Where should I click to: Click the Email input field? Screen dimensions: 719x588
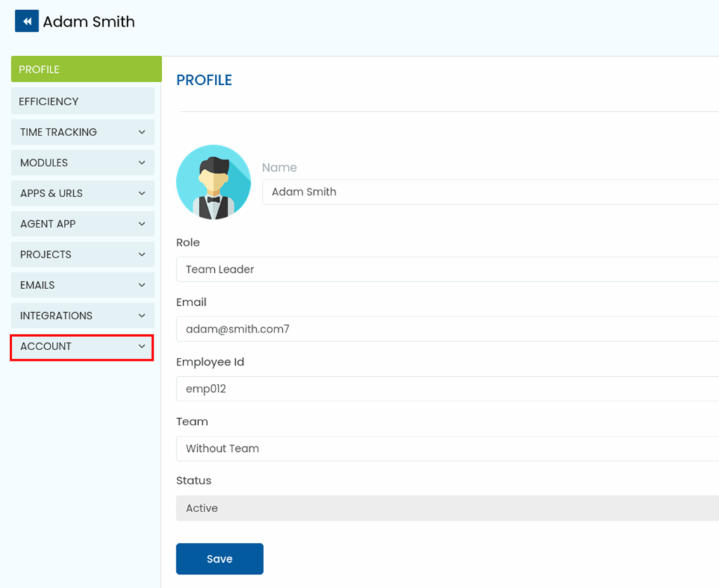[447, 329]
